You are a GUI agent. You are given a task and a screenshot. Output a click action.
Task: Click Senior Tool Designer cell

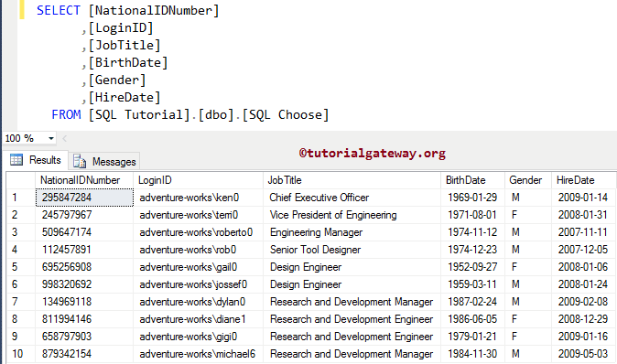click(x=352, y=249)
